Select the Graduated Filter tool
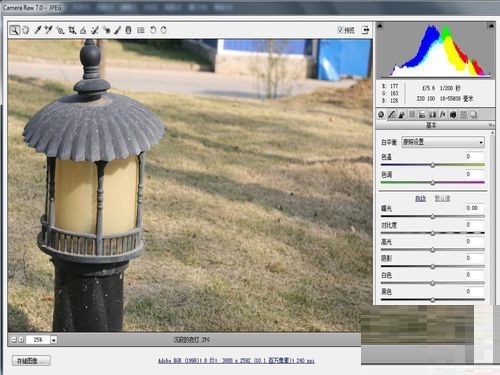Image resolution: width=500 pixels, height=375 pixels. (128, 30)
